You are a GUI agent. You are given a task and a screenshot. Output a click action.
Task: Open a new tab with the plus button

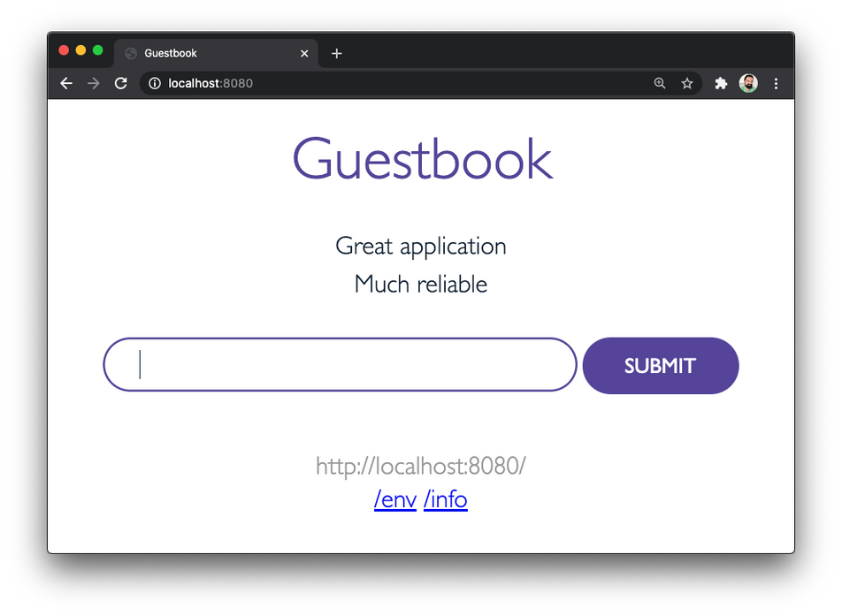[x=336, y=53]
